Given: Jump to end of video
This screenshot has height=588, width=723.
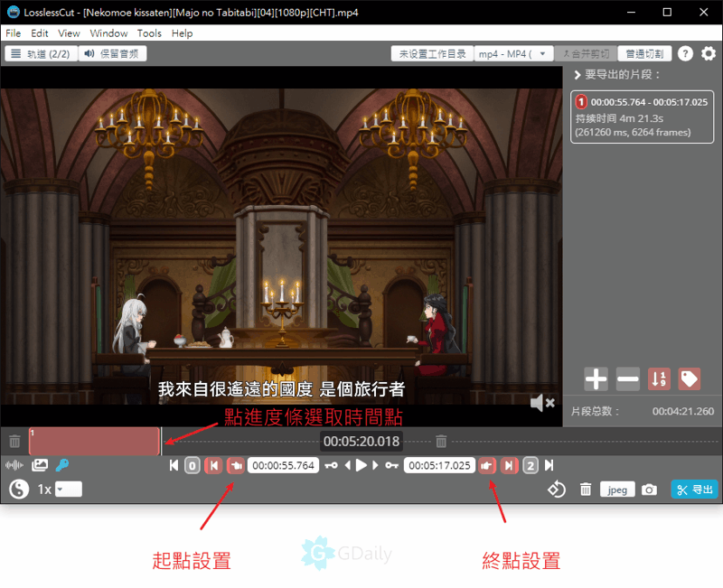Looking at the screenshot, I should (x=549, y=465).
